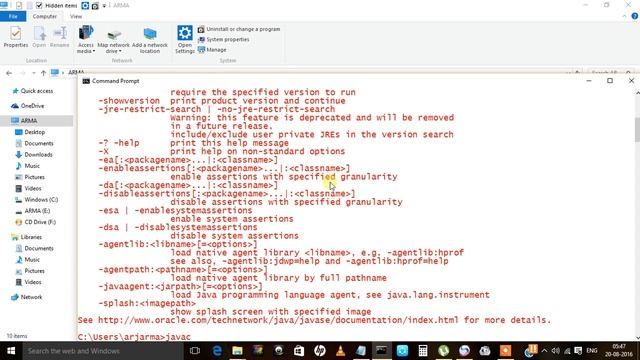Switch to the Computer ribbon tab
This screenshot has width=640, height=360.
pos(44,16)
